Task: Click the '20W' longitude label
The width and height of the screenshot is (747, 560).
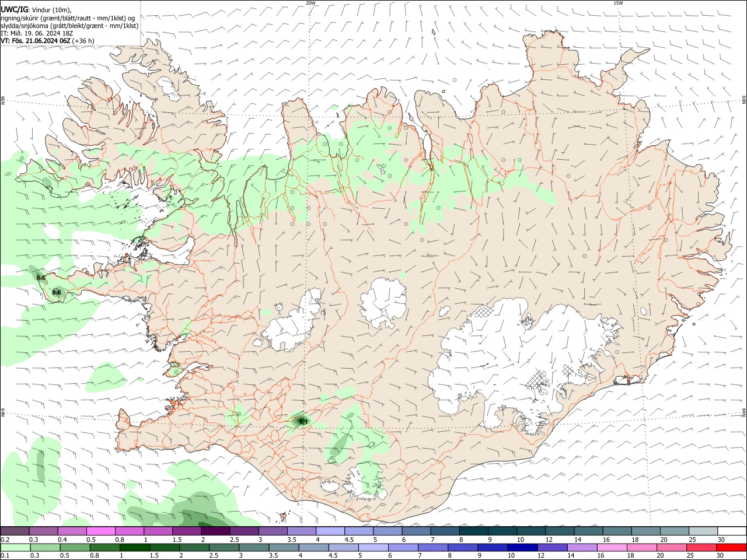Action: tap(310, 3)
